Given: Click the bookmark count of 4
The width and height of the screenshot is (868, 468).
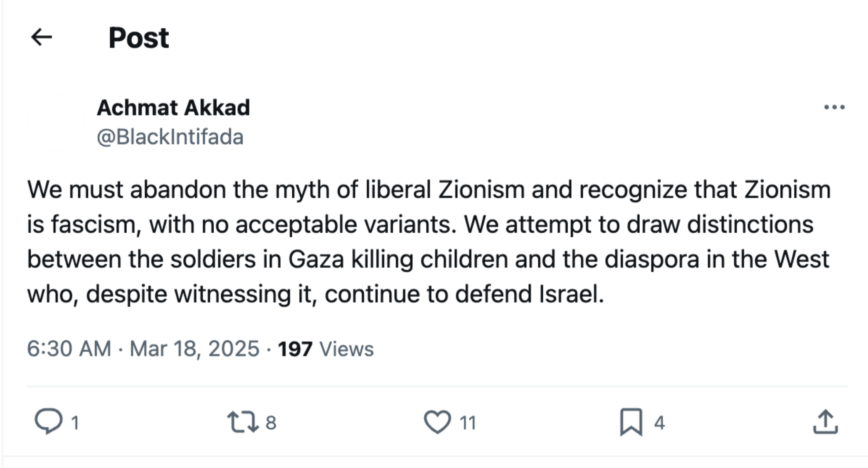Looking at the screenshot, I should (659, 423).
